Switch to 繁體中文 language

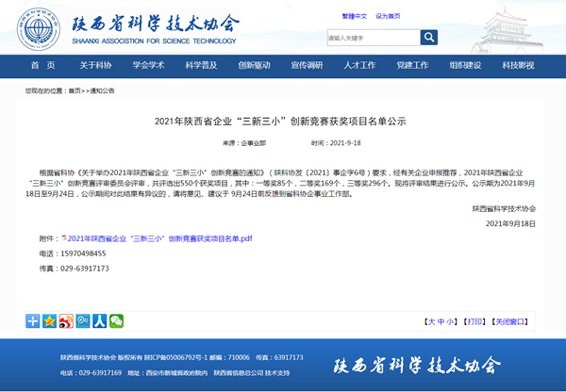click(355, 16)
